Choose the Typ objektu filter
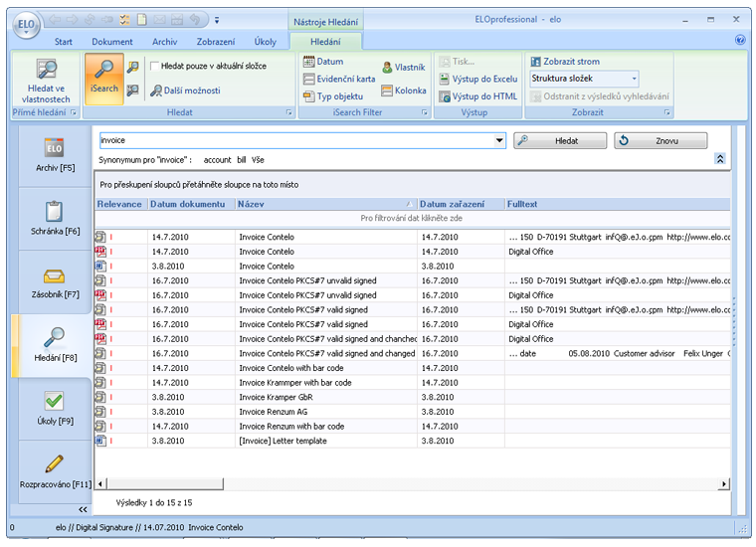The height and width of the screenshot is (547, 756). click(x=333, y=96)
